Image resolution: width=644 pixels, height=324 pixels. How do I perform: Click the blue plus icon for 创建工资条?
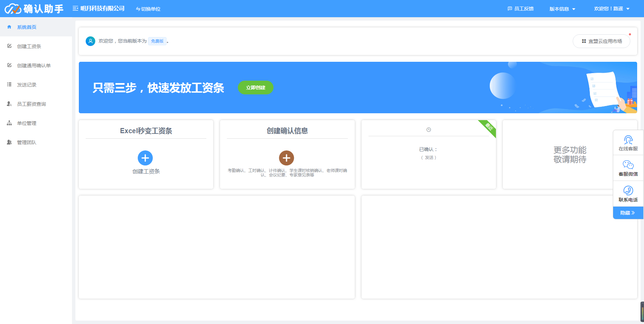145,158
